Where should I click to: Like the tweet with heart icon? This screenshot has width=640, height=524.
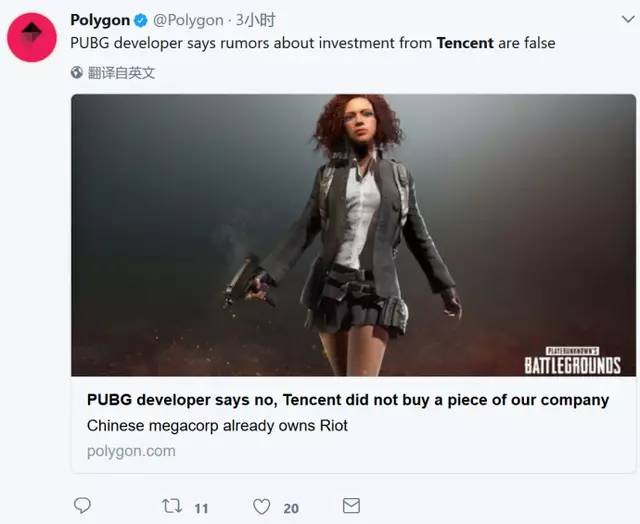click(x=262, y=507)
